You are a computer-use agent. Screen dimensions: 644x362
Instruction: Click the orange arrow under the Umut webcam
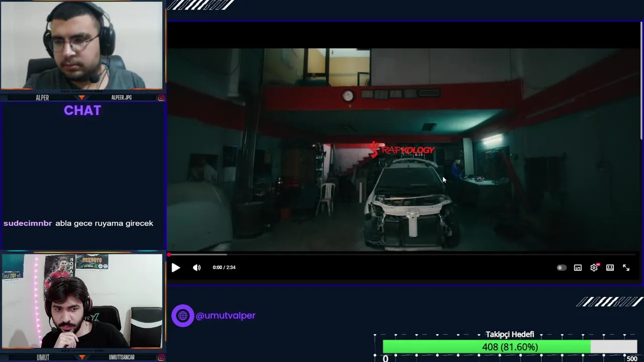[x=82, y=357]
